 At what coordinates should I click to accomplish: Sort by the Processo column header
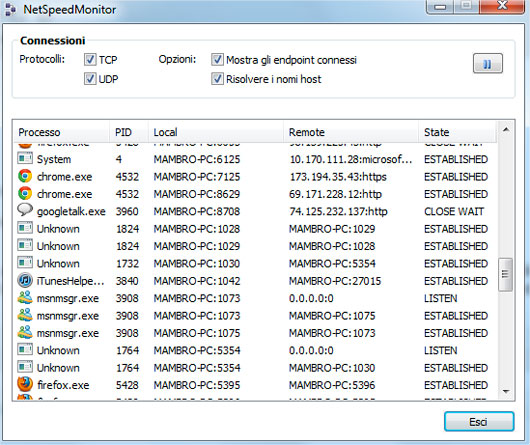pos(61,132)
